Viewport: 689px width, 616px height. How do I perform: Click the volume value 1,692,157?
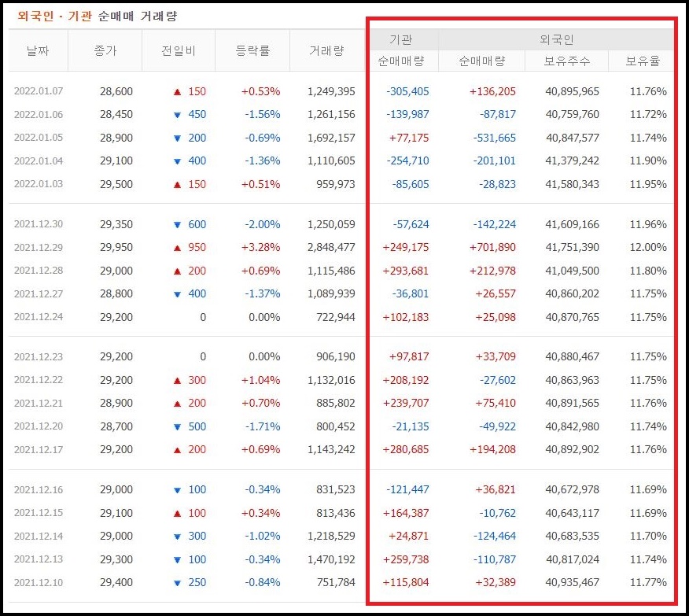(x=331, y=138)
